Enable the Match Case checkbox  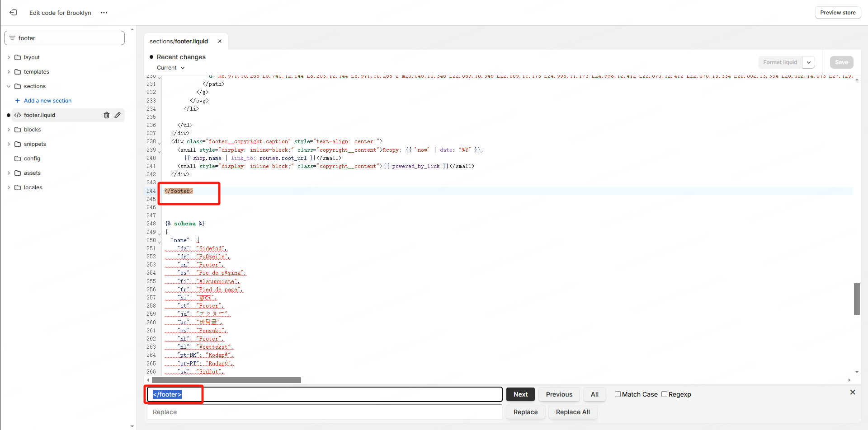click(x=618, y=394)
